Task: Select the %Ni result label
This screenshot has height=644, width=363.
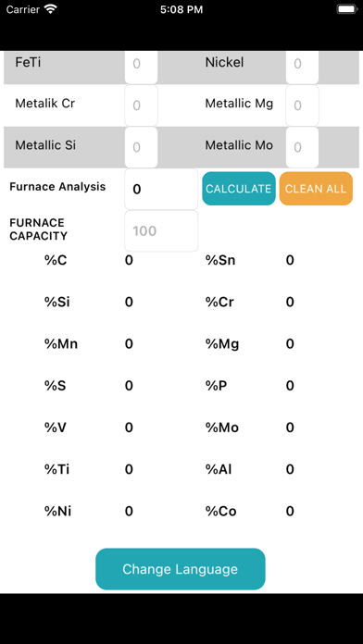Action: coord(58,512)
